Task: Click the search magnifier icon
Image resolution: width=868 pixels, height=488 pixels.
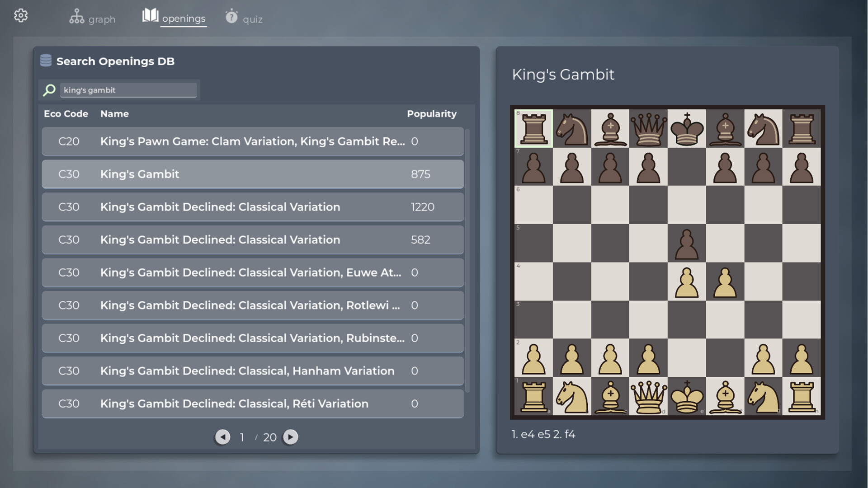Action: (x=49, y=90)
